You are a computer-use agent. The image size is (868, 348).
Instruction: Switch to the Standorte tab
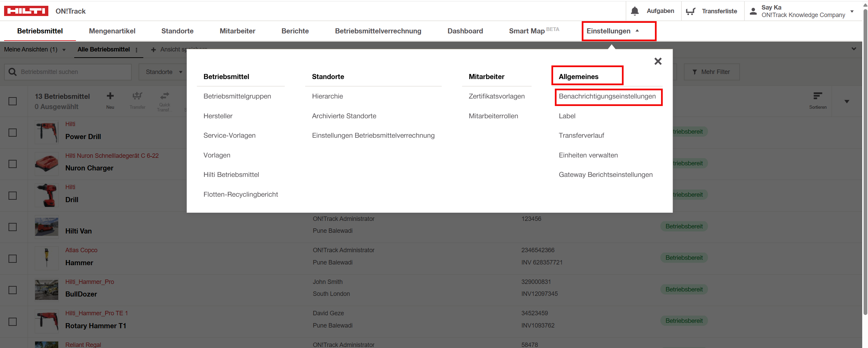pos(177,31)
